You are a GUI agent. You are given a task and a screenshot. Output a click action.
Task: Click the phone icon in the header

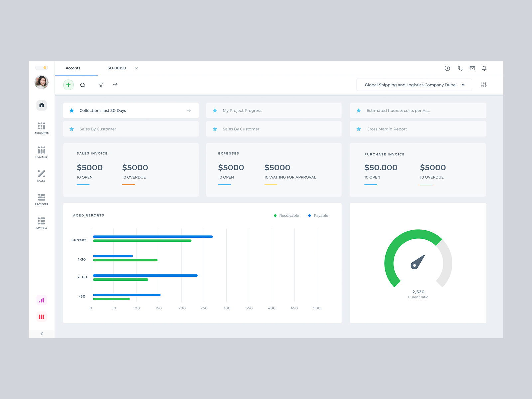point(460,68)
